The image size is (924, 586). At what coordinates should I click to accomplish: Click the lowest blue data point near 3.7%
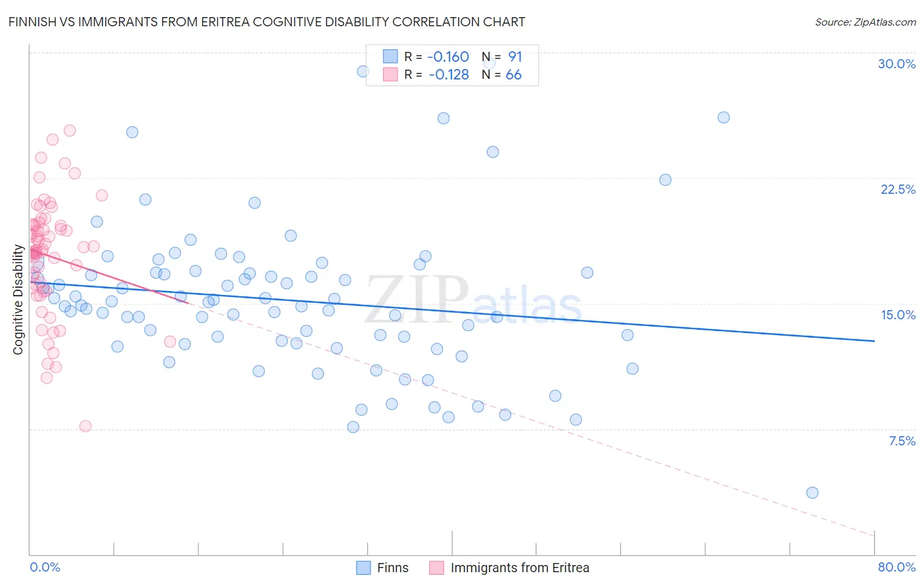click(x=812, y=493)
